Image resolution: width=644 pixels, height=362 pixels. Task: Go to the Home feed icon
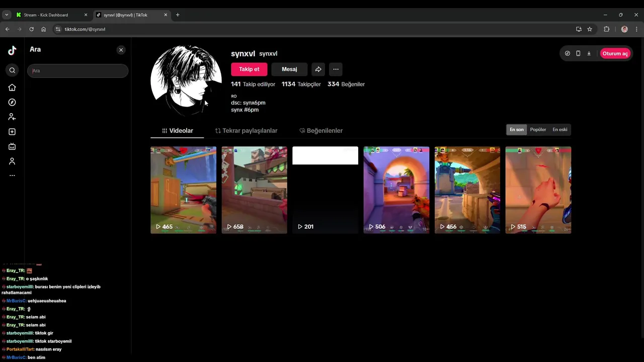(12, 87)
